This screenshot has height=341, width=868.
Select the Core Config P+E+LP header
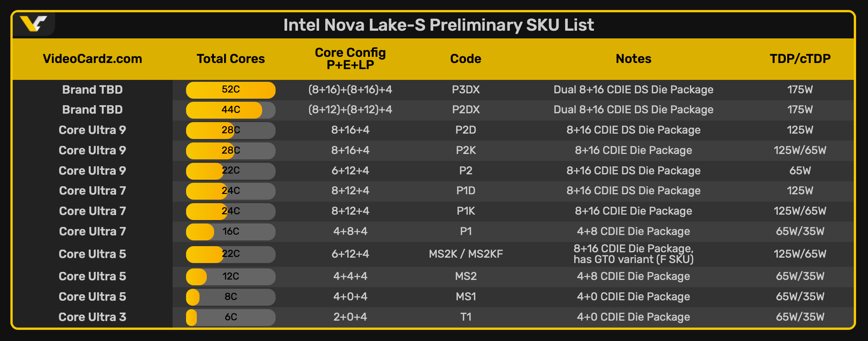tap(350, 58)
